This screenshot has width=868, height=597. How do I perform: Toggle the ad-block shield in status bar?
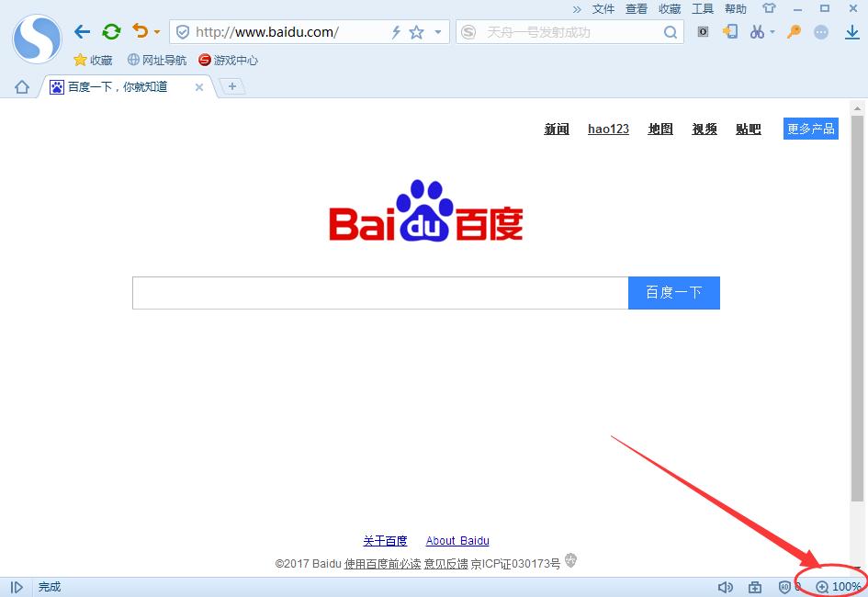[x=784, y=587]
